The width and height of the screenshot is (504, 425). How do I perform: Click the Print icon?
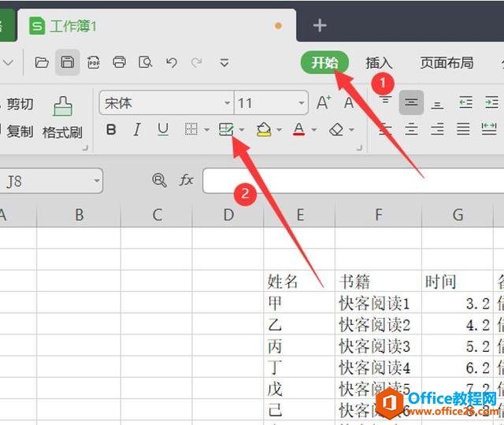click(119, 62)
